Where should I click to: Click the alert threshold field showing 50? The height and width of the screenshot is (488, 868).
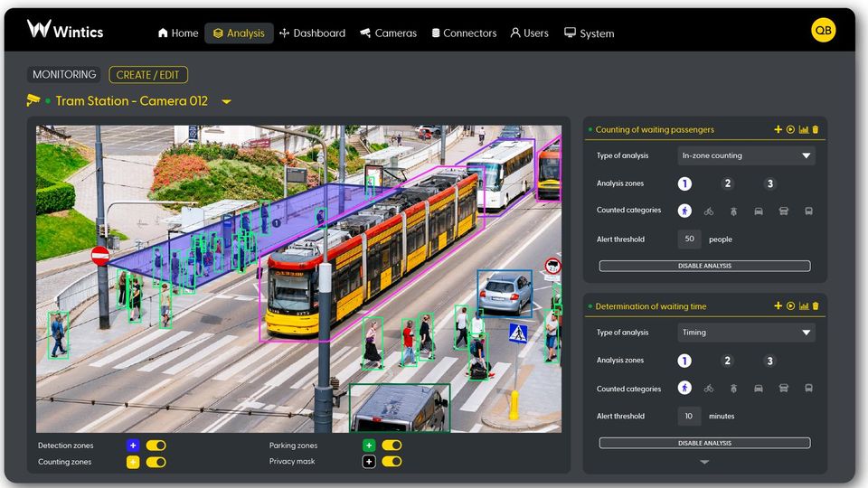pyautogui.click(x=689, y=239)
